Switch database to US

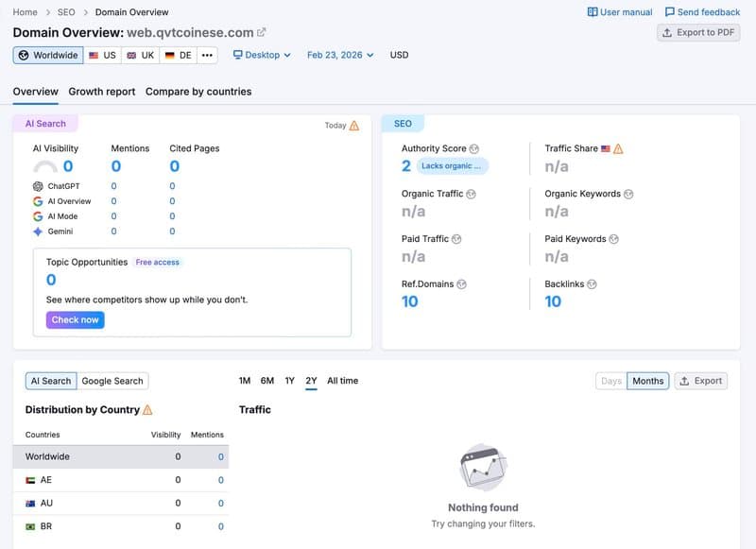click(x=102, y=55)
